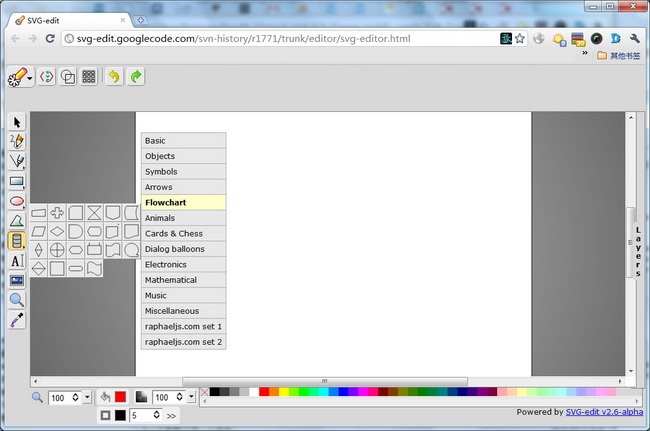
Task: Open the main SVG-edit menu dropdown
Action: (x=19, y=77)
